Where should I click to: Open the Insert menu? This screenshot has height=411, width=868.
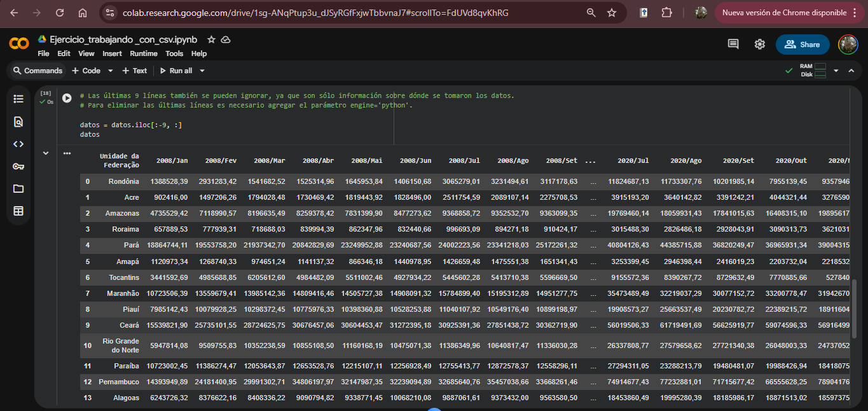coord(112,54)
